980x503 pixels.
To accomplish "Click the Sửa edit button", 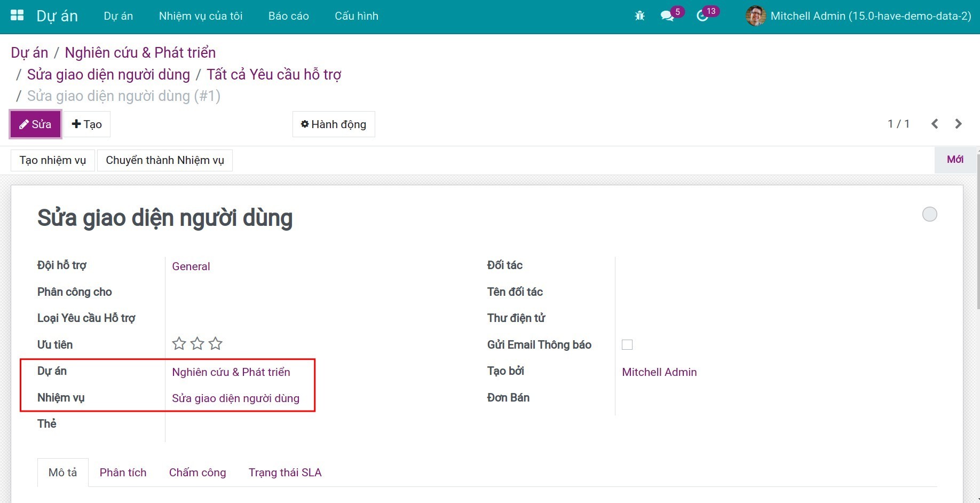I will click(x=36, y=124).
